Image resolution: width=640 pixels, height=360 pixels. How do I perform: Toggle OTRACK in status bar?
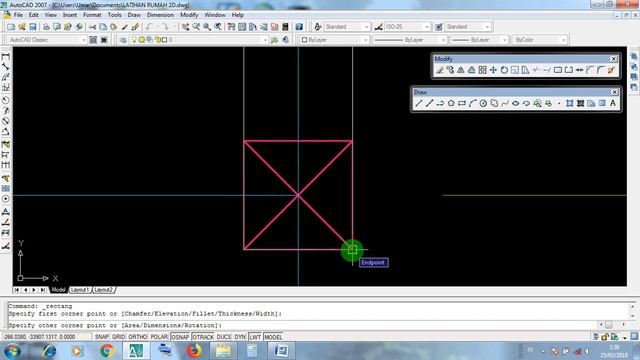(203, 337)
